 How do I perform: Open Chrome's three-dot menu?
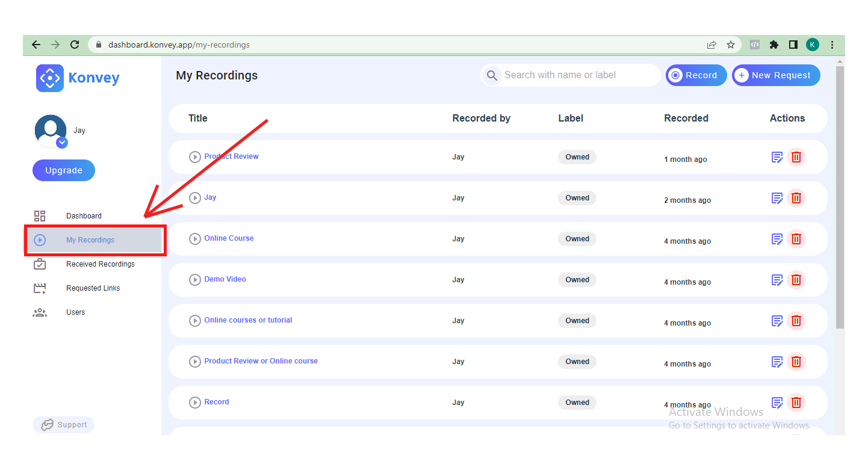832,45
